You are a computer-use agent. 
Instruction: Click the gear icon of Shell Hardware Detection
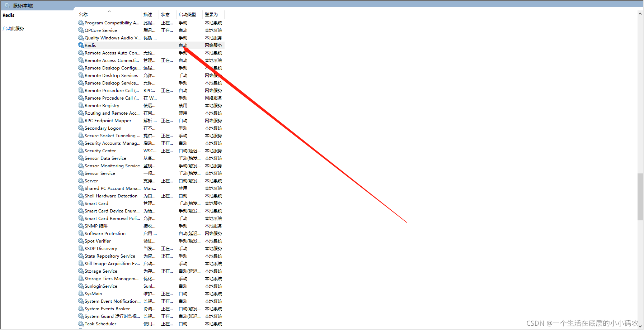(x=81, y=196)
